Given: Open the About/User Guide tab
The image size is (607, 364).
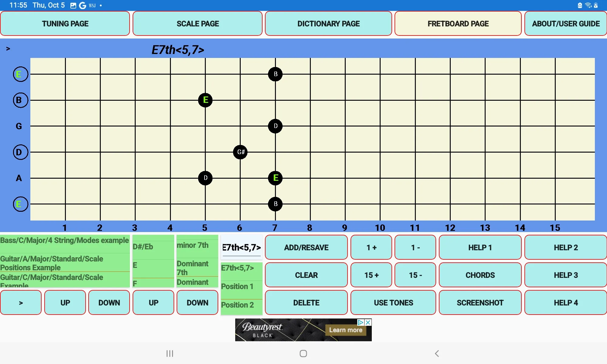Looking at the screenshot, I should 566,24.
